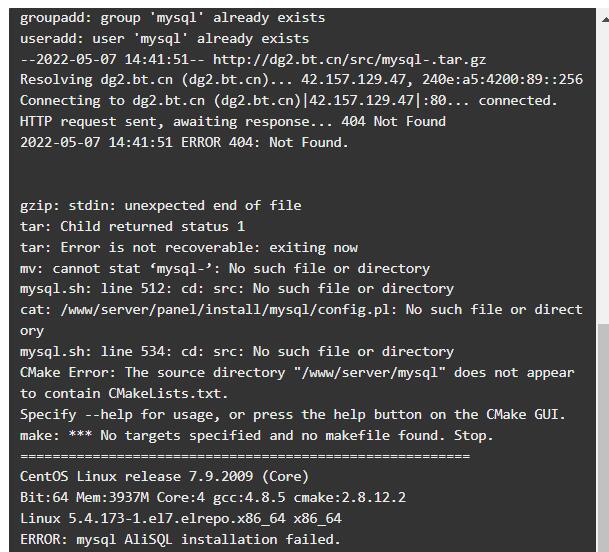The width and height of the screenshot is (609, 552).
Task: Click the 'mysql.sh: line 512' error line
Action: coord(237,289)
